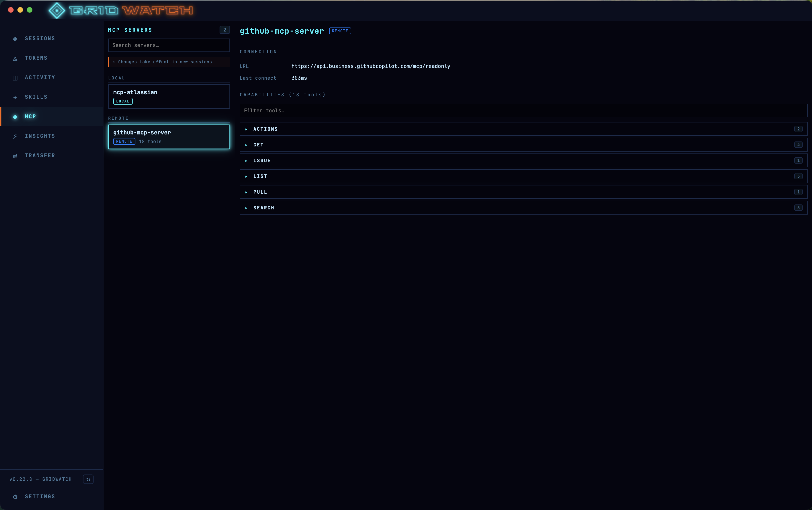Switch to the MCP section in navigation
812x510 pixels.
(30, 117)
